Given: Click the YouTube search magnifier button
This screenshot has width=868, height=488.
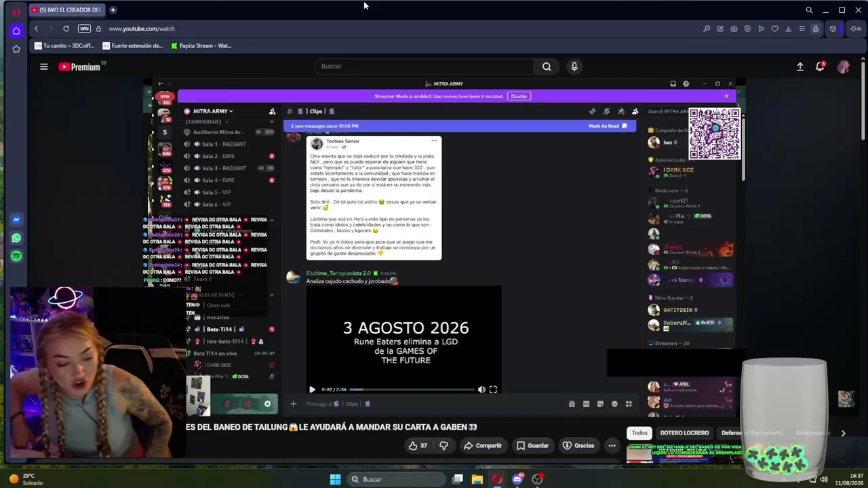Looking at the screenshot, I should click(x=547, y=66).
